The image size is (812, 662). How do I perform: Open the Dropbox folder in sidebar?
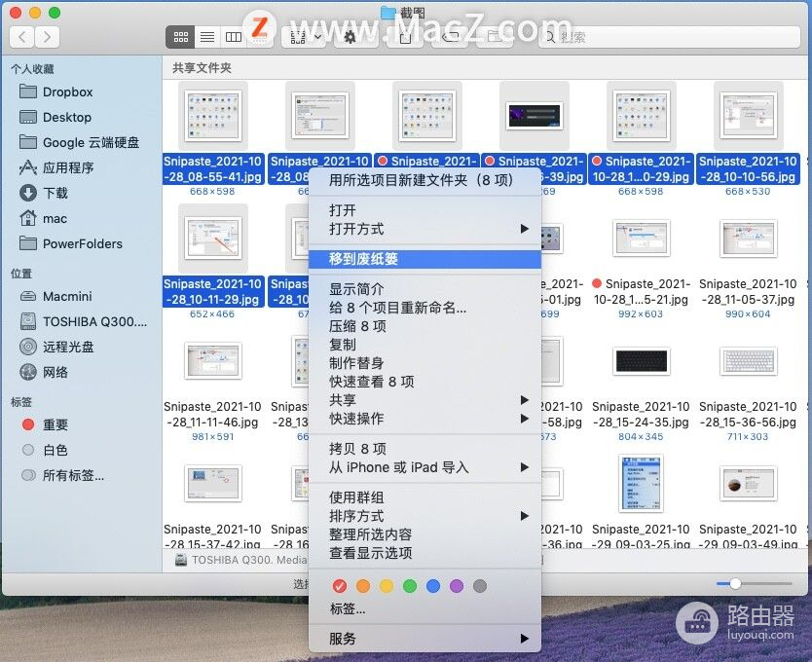coord(67,92)
